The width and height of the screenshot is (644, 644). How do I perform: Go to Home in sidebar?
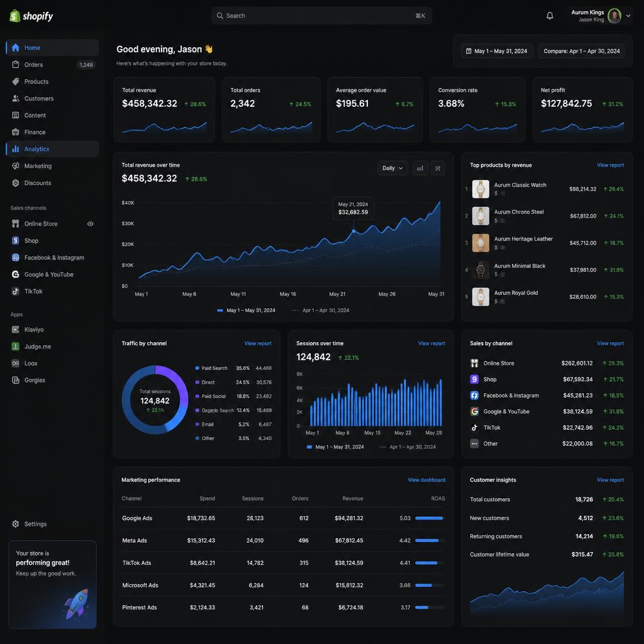pyautogui.click(x=52, y=48)
